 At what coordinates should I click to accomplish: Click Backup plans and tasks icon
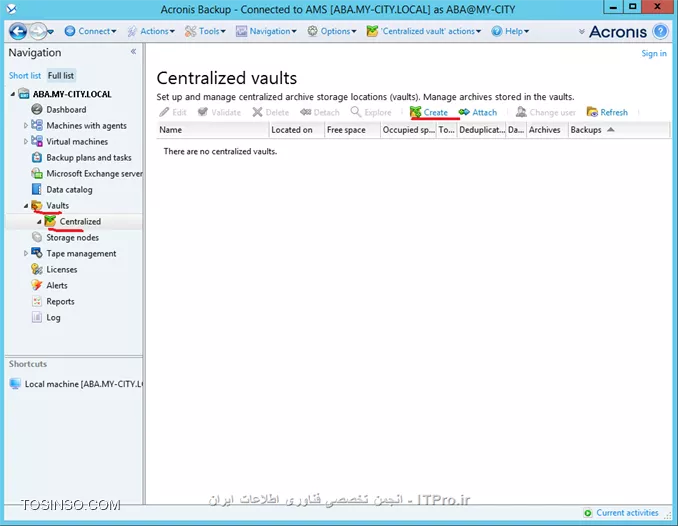(37, 157)
